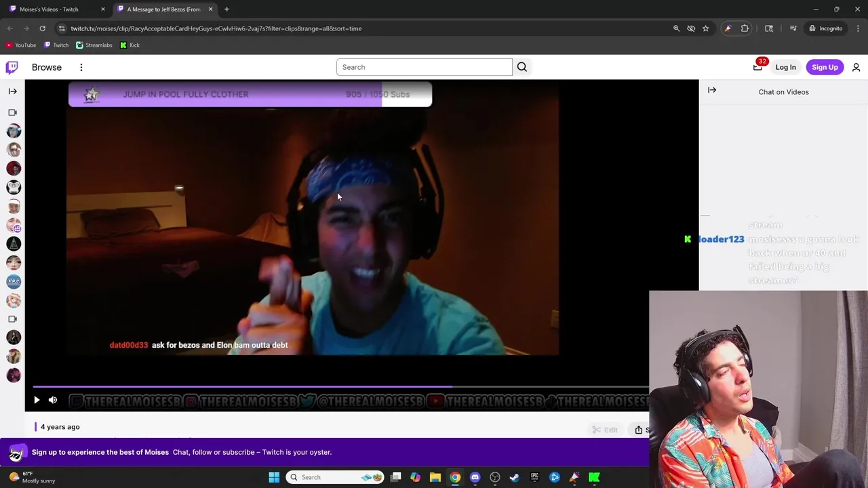The width and height of the screenshot is (868, 488).
Task: Open the YouTube bookmark
Action: click(20, 45)
